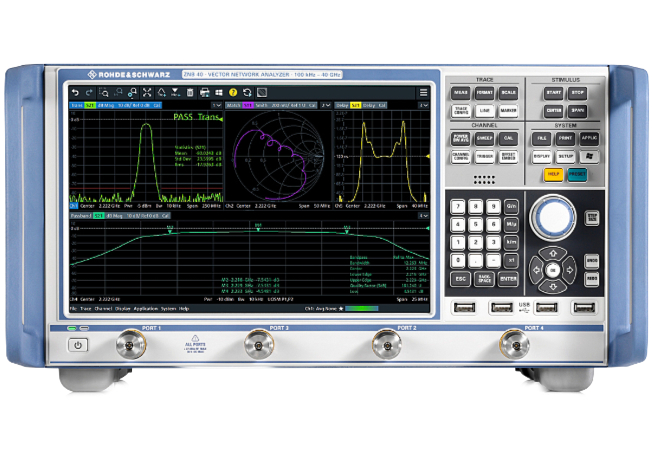Select marker M2 on the Passband trace
Screen dimensions: 652x455
[170, 229]
